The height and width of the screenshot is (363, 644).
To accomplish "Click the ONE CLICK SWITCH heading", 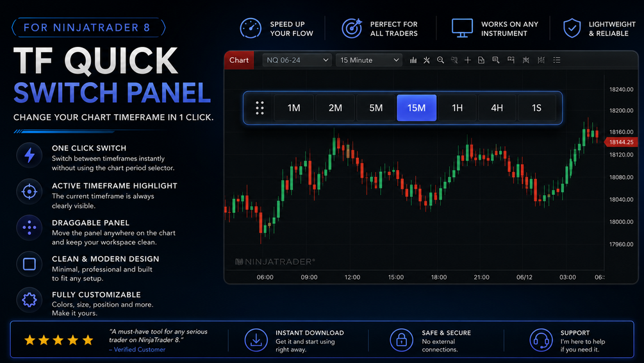I will 89,148.
